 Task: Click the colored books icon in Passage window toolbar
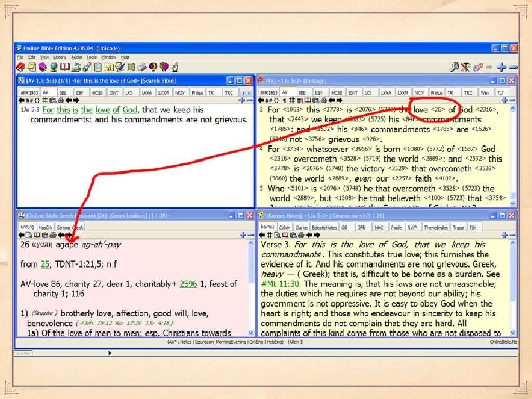click(x=300, y=100)
